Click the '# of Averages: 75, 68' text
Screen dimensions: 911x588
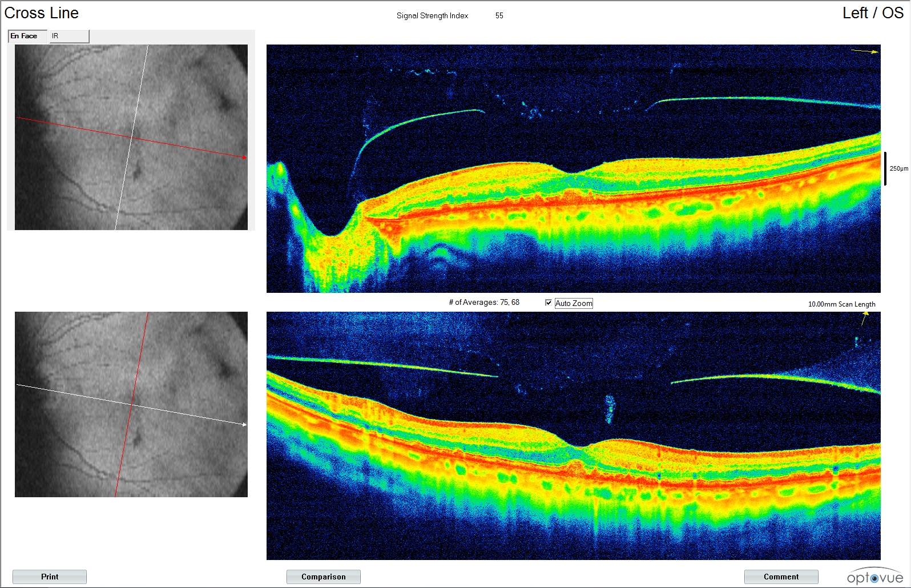coord(484,303)
